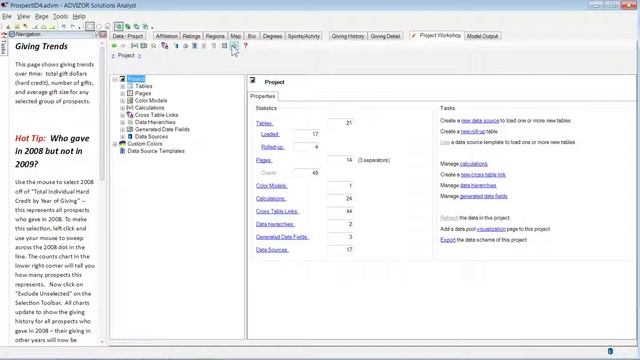Click the undo arrow in top toolbar
Screen dimensions: 640x360
click(x=64, y=27)
